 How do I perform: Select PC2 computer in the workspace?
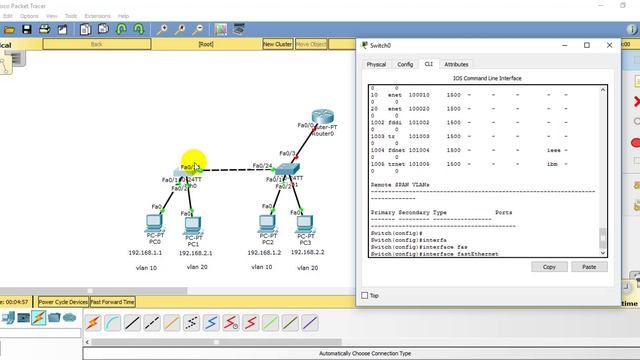(267, 223)
